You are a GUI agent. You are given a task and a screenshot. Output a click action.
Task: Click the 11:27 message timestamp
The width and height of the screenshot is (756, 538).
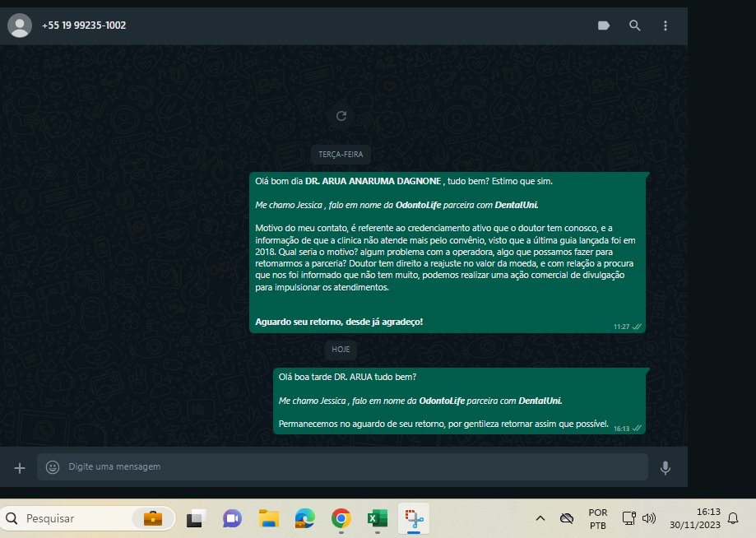[621, 327]
